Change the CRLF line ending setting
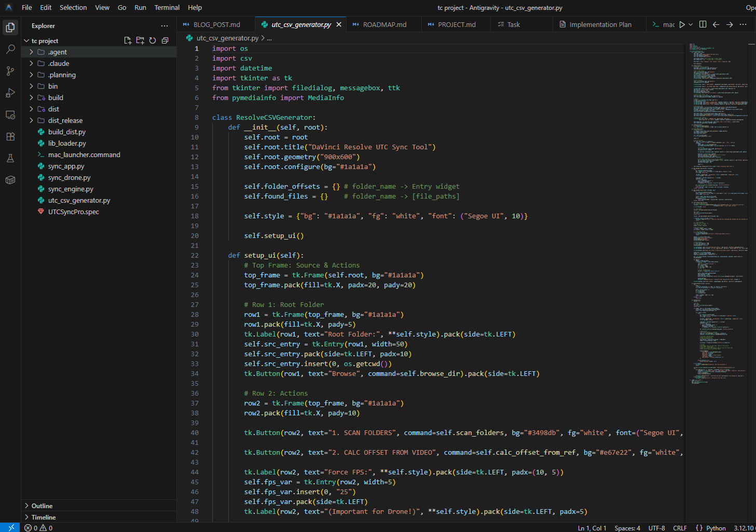 pos(680,528)
